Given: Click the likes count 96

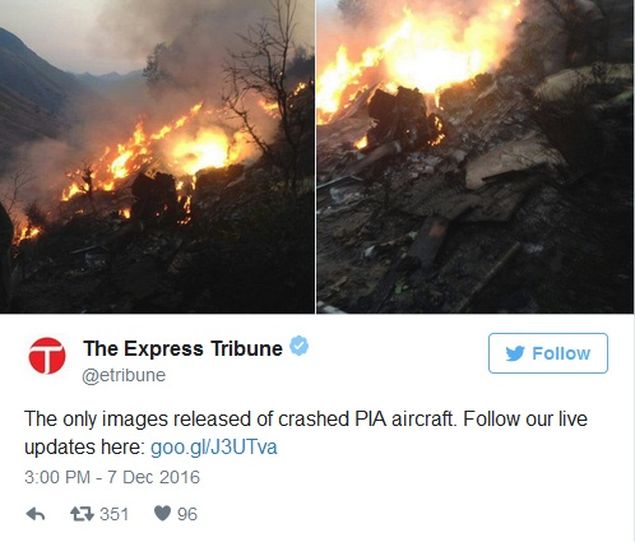Looking at the screenshot, I should (x=187, y=514).
